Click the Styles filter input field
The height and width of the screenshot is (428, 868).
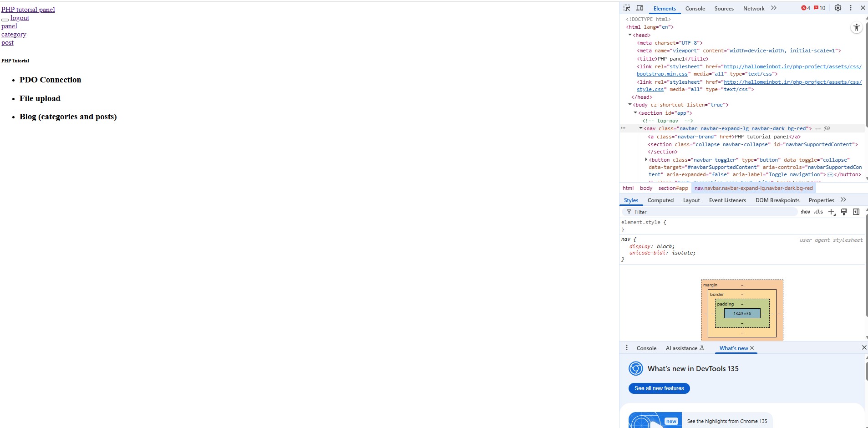coord(710,212)
